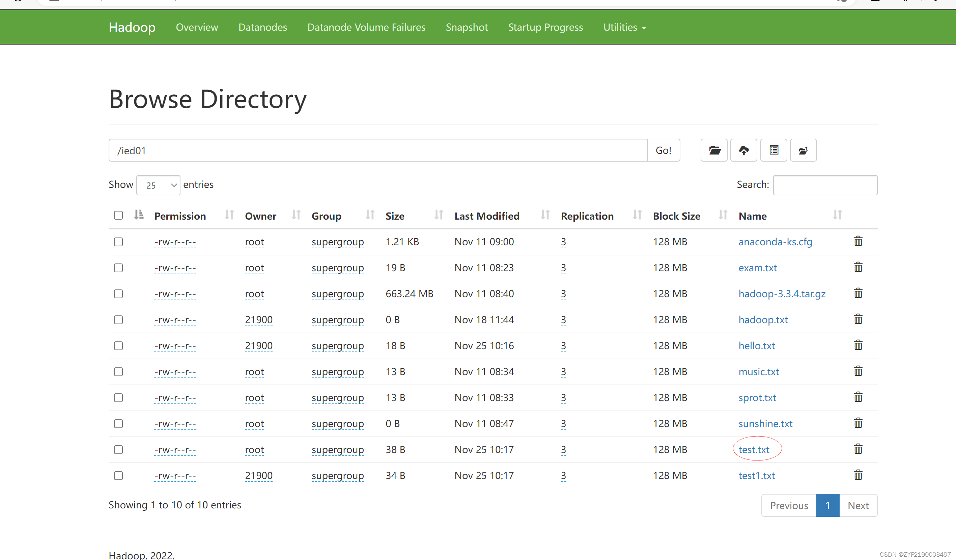Open the permission -rw-r--r-- of music.txt
Screen dimensions: 956x560
(x=175, y=372)
